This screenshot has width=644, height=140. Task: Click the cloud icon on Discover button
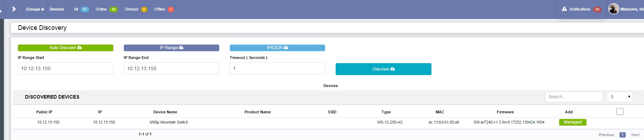(393, 69)
